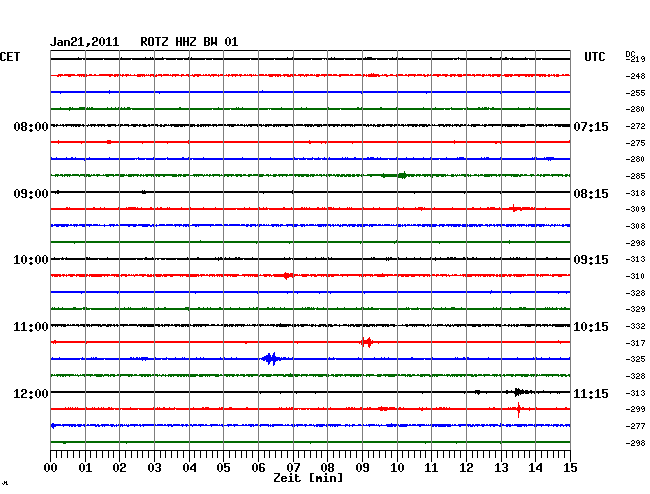Click the DC offset value -332
This screenshot has width=650, height=494.
(x=635, y=326)
